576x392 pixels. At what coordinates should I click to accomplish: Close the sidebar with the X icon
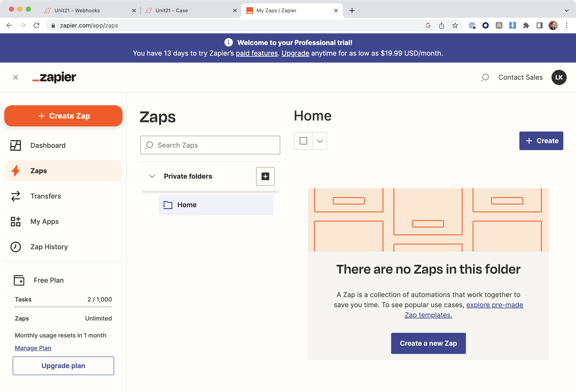click(16, 78)
